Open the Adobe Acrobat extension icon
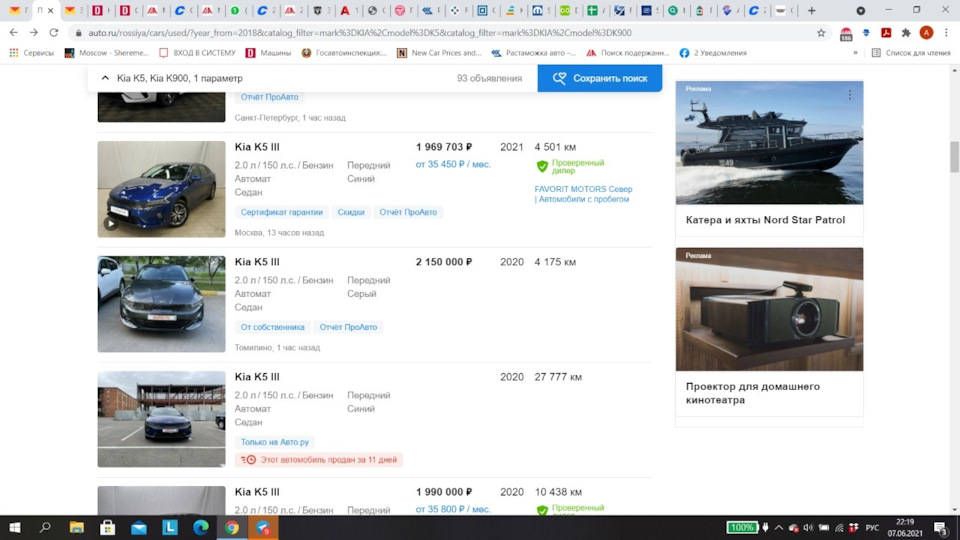 coord(886,33)
